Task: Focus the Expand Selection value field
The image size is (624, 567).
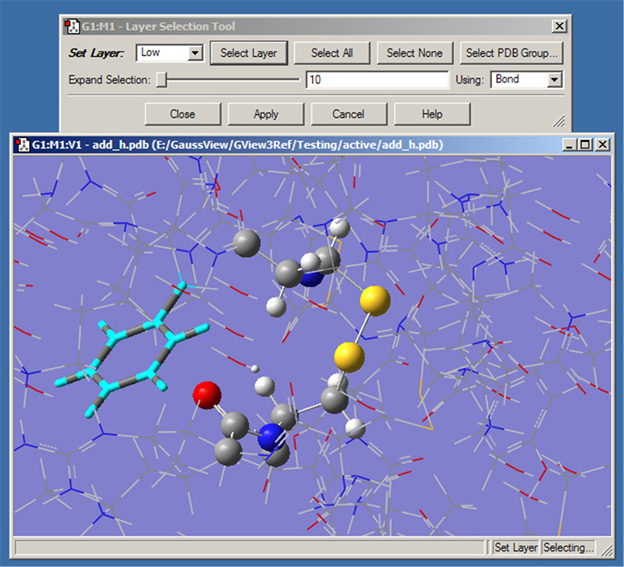Action: pos(377,80)
